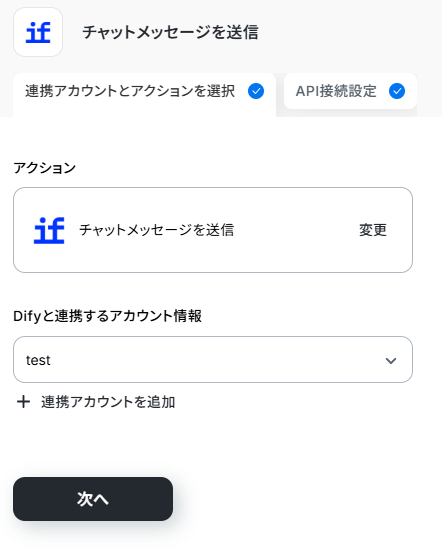Viewport: 442px width, 549px height.
Task: Expand the account dropdown chevron
Action: pyautogui.click(x=391, y=360)
